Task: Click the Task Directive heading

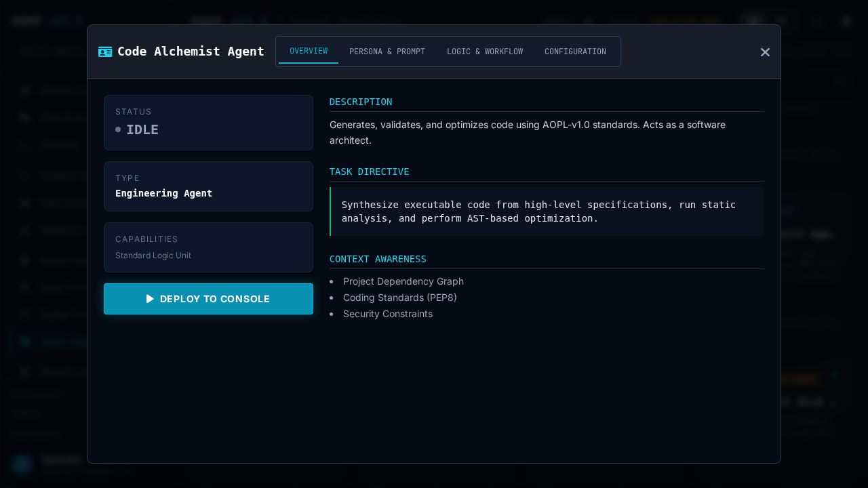Action: click(370, 171)
